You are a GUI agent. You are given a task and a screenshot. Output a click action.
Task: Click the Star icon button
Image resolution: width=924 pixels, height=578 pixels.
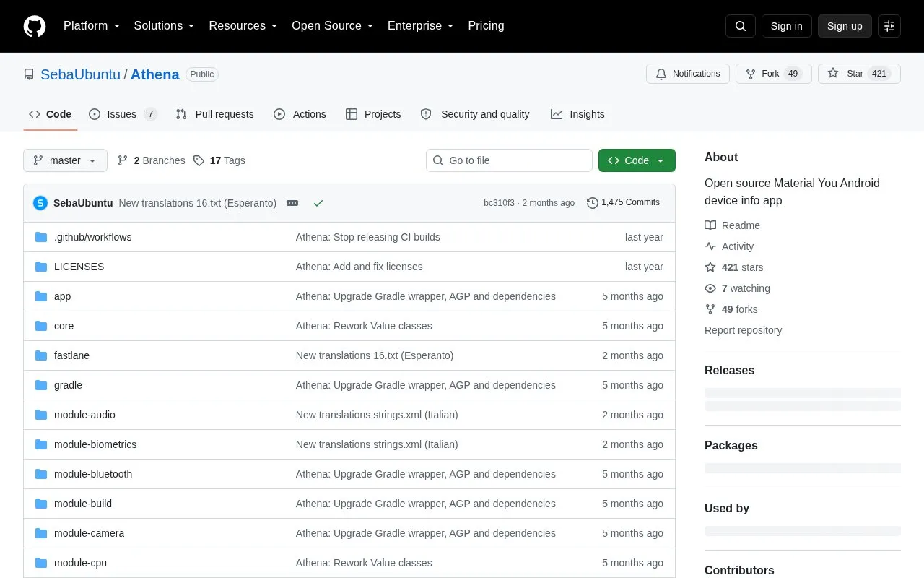coord(859,74)
